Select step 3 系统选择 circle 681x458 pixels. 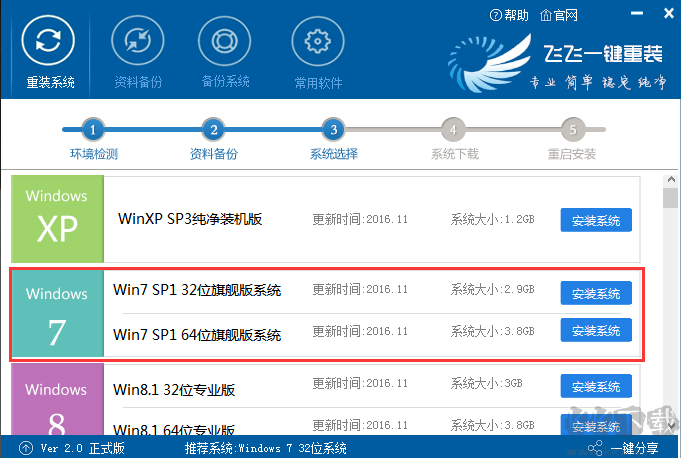(334, 129)
